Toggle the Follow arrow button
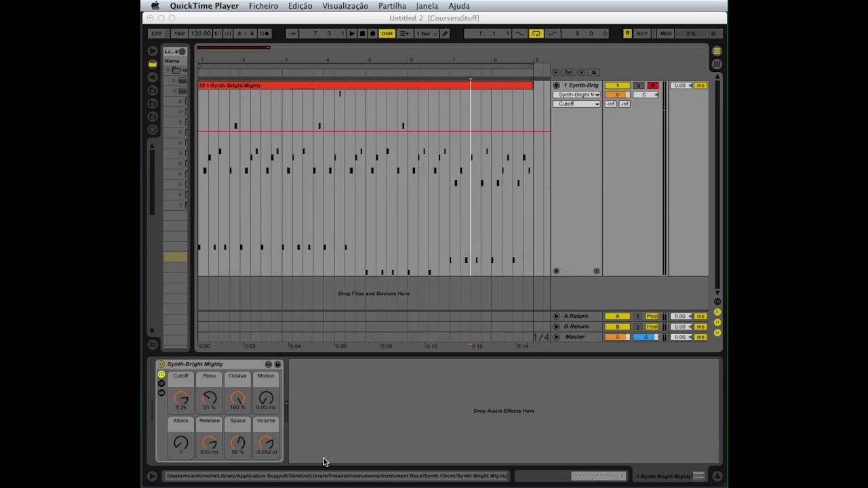This screenshot has width=868, height=488. point(292,33)
